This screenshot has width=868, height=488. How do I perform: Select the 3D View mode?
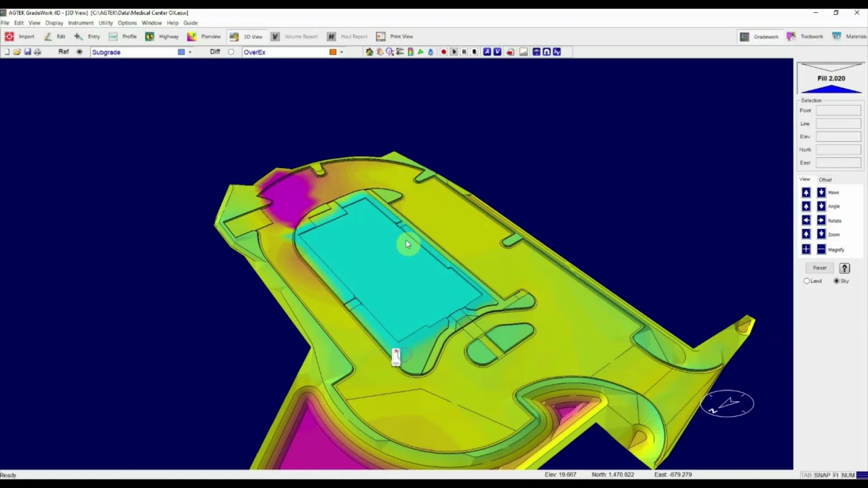pos(246,37)
